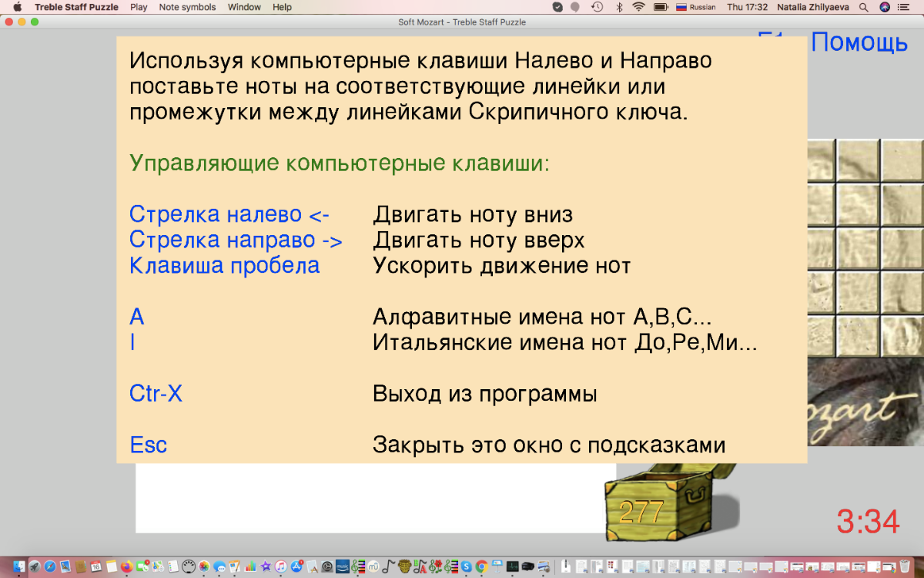Open Messages speech bubble icon in dock
Viewport: 924px width, 578px height.
pyautogui.click(x=219, y=567)
